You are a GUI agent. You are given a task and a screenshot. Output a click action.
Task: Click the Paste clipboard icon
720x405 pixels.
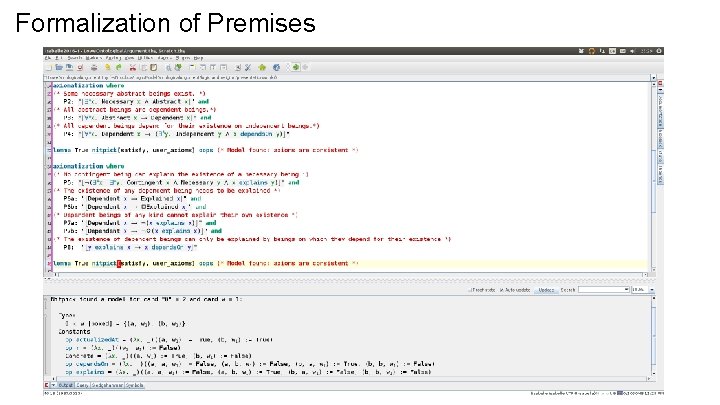(154, 68)
